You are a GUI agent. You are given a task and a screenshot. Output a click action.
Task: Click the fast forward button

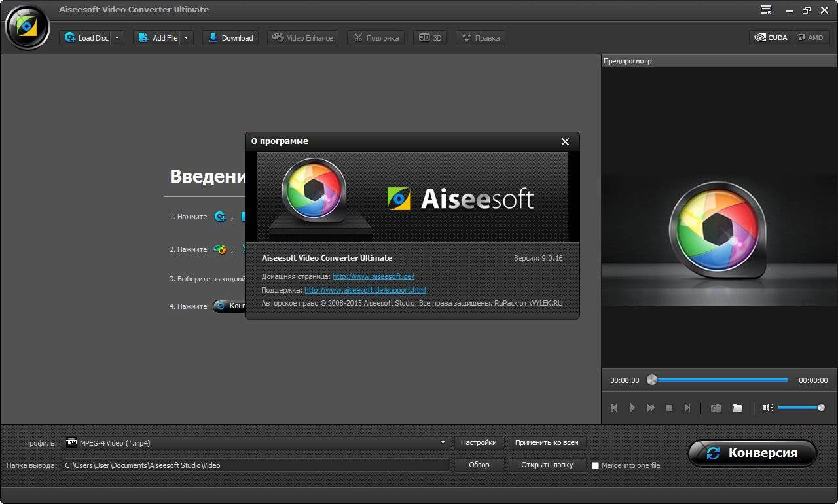click(651, 408)
